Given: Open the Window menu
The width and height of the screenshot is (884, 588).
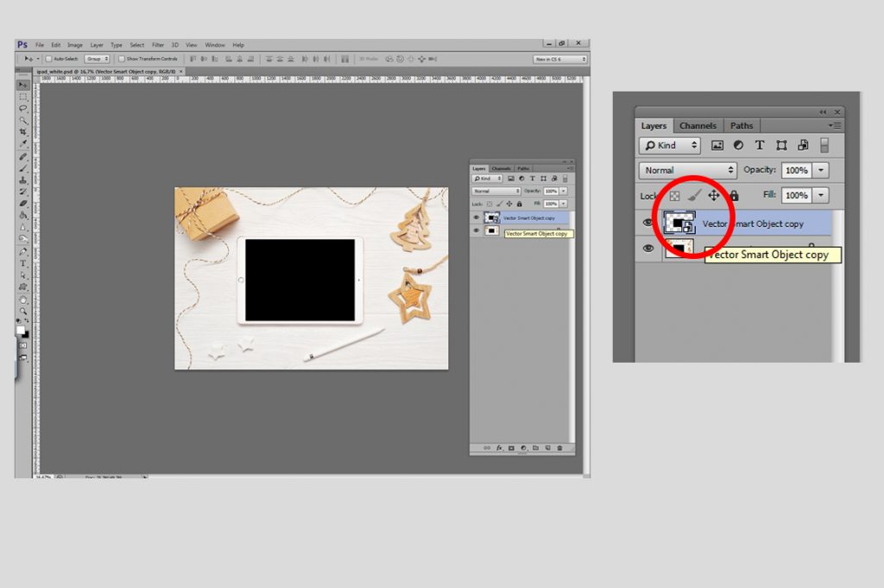Looking at the screenshot, I should (215, 45).
